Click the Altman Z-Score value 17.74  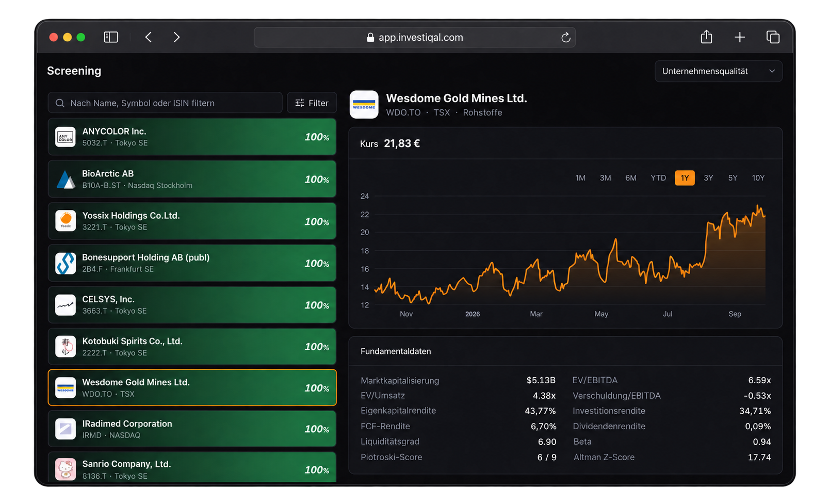[x=759, y=457]
